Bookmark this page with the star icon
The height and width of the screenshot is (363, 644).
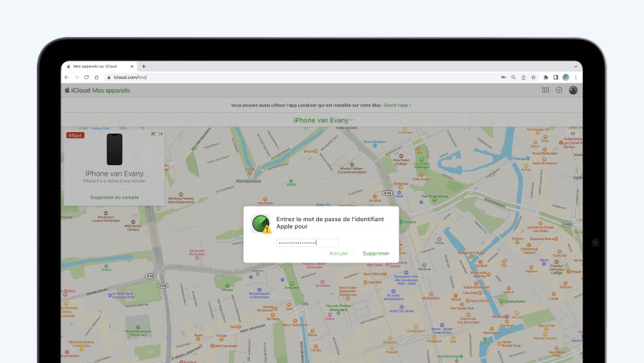(534, 78)
